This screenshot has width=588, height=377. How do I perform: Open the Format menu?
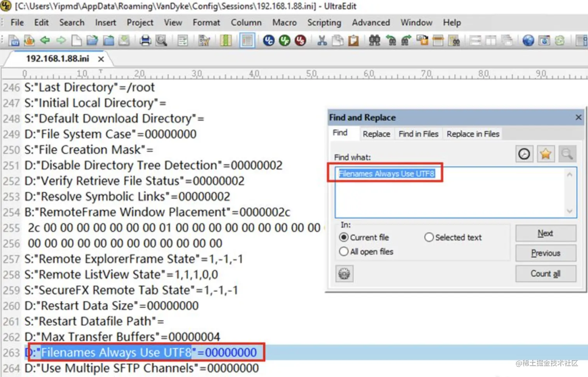click(x=206, y=23)
